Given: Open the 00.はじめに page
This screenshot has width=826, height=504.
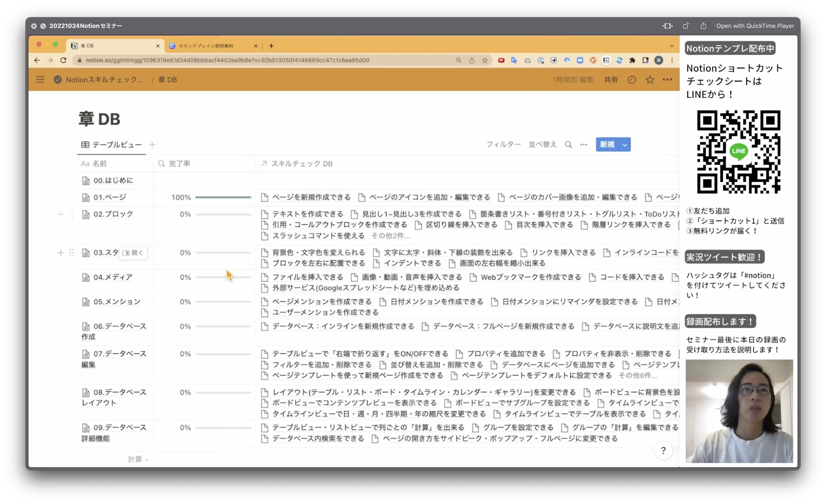Looking at the screenshot, I should (x=113, y=180).
